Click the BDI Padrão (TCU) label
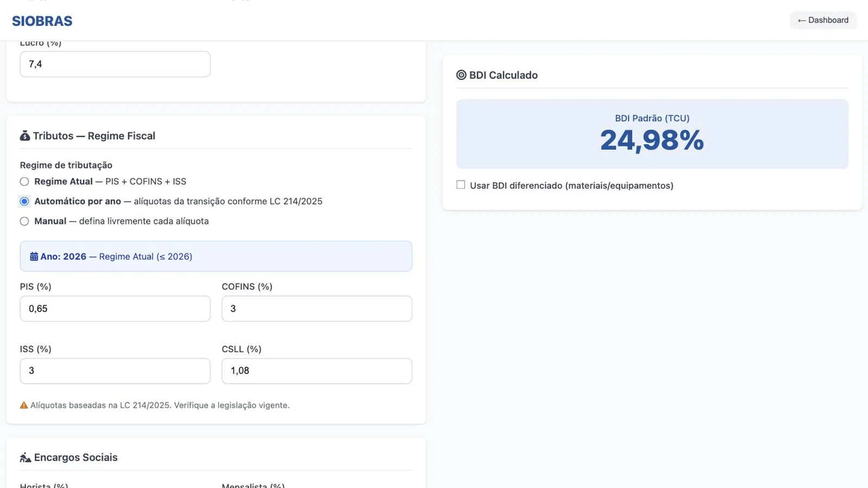The width and height of the screenshot is (868, 488). pos(652,118)
